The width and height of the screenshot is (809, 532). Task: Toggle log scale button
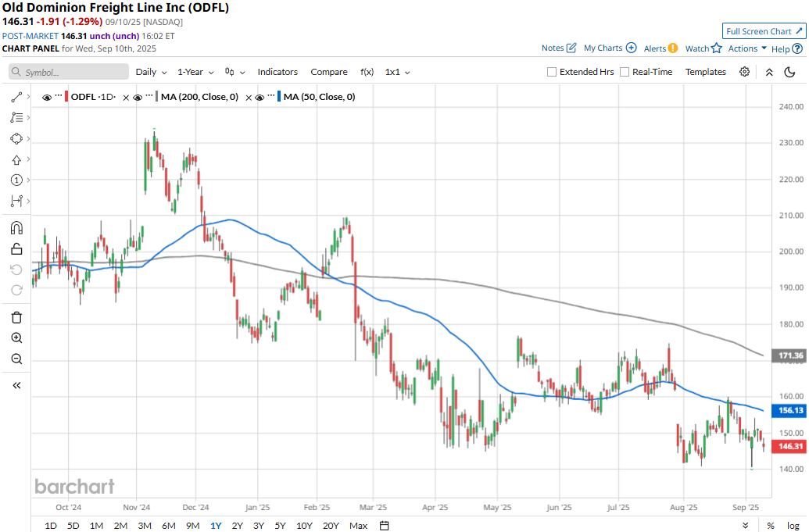click(x=793, y=525)
